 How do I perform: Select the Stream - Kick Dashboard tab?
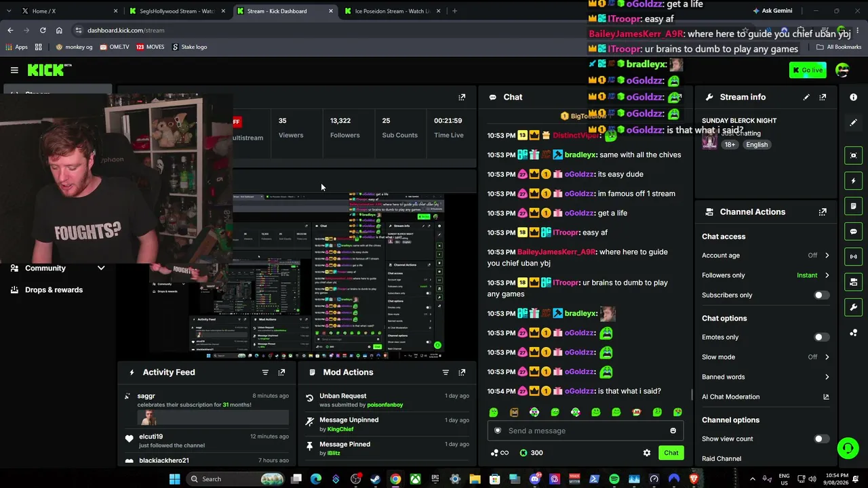[285, 11]
